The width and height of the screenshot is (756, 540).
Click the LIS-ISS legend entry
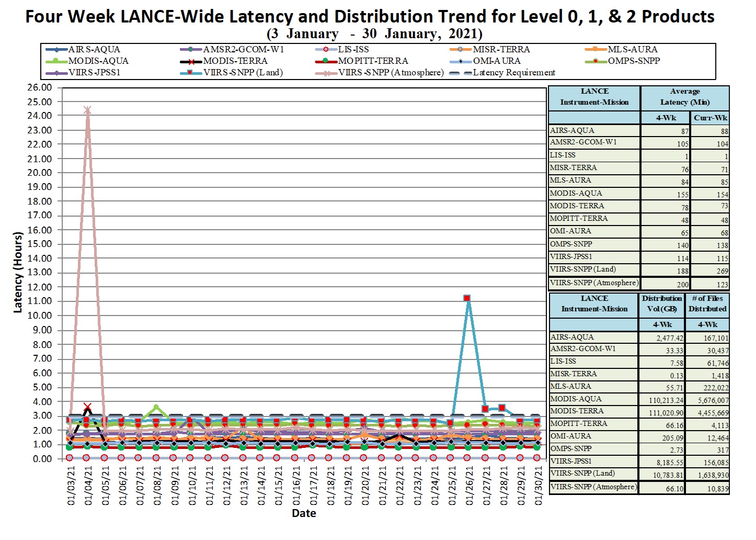click(x=343, y=49)
